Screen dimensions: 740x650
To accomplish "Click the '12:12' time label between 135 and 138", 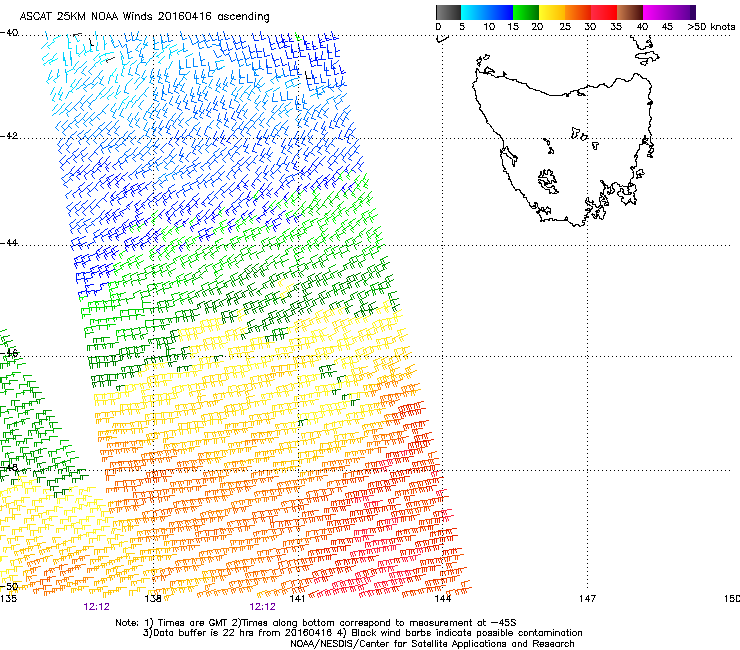I will tap(96, 607).
